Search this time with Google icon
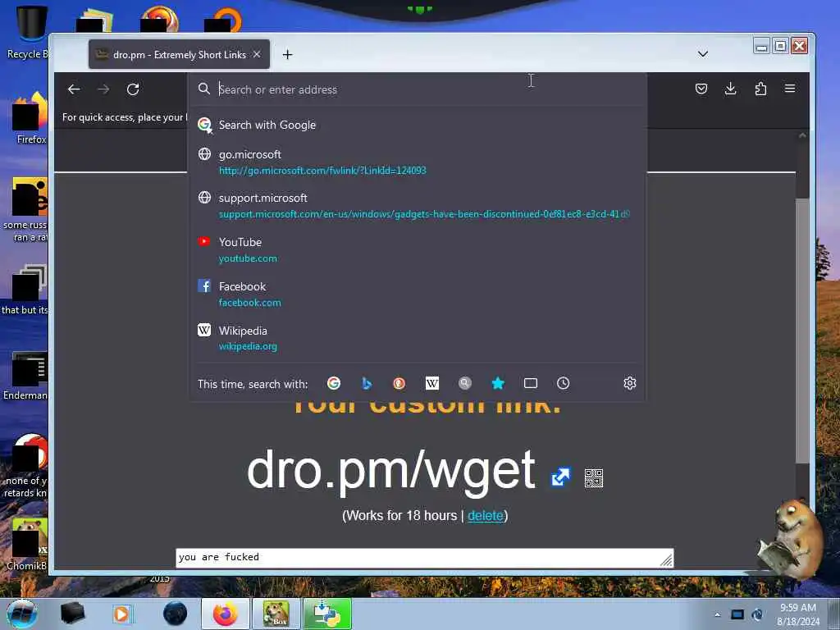Screen dimensions: 840x630 [x=334, y=383]
